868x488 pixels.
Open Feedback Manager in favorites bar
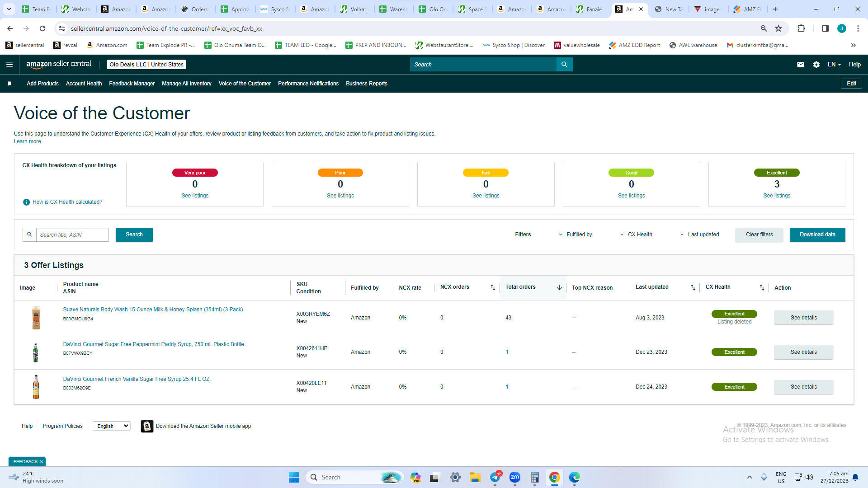[132, 84]
